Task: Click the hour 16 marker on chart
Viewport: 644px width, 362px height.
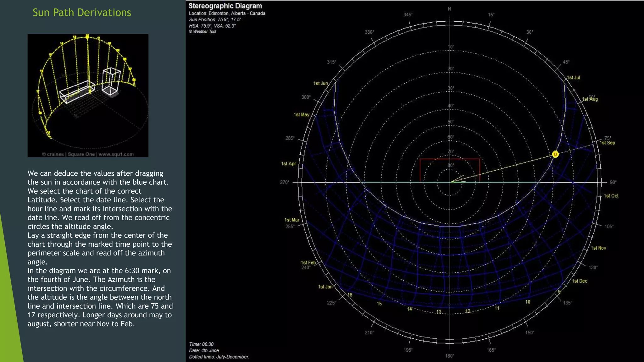Action: point(350,295)
